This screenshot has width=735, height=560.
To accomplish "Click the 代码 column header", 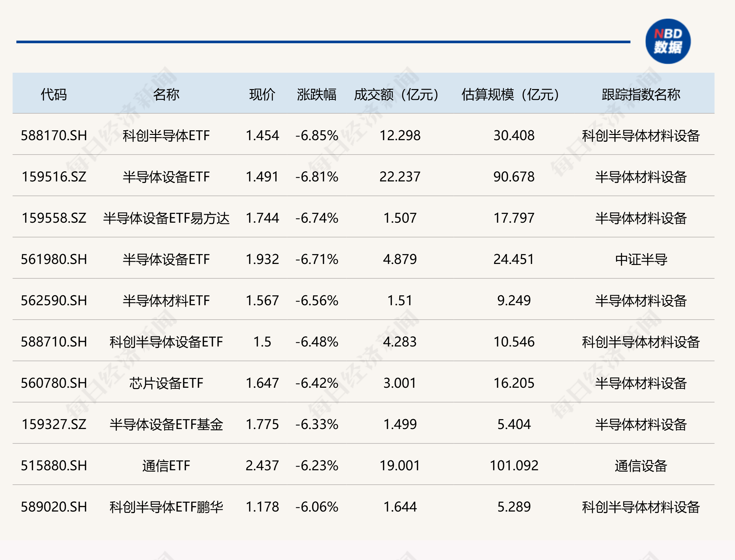I will click(54, 94).
